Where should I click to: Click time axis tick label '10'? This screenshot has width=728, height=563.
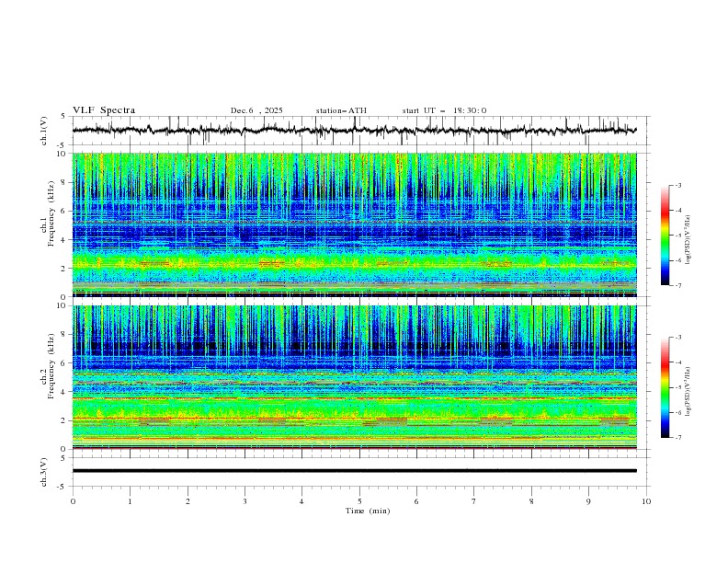(x=646, y=501)
